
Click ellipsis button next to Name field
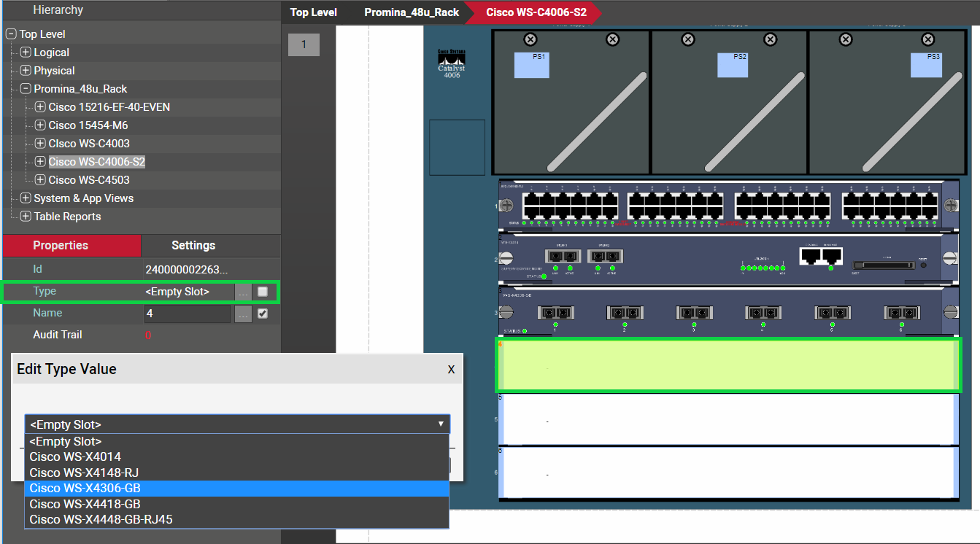[x=243, y=314]
